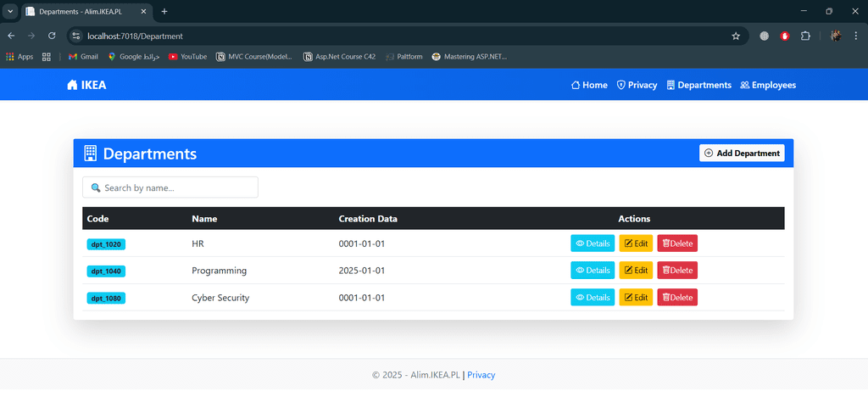Screen dimensions: 868x397
Task: Click the Code column header
Action: click(x=98, y=219)
